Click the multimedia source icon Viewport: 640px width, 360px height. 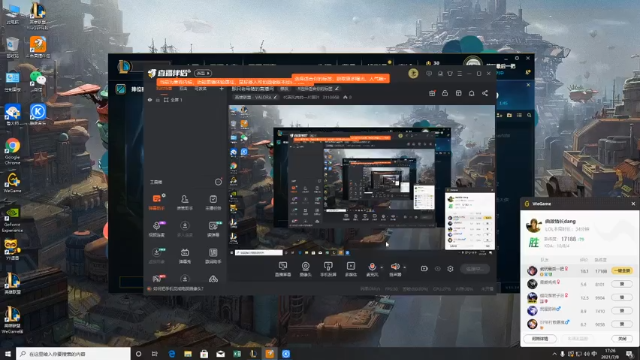point(351,269)
